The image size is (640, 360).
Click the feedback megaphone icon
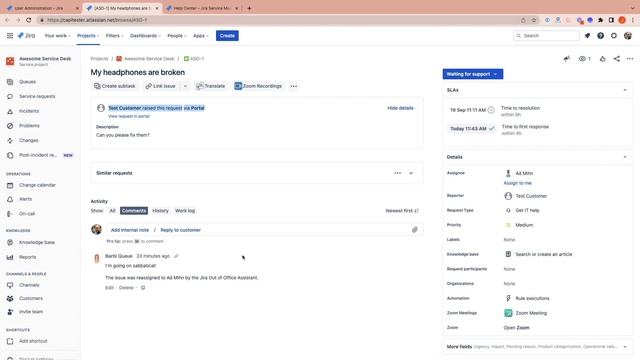tap(567, 59)
